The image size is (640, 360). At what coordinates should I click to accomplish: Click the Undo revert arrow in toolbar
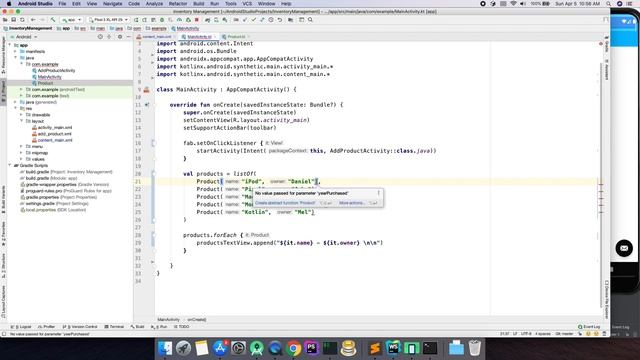point(280,20)
